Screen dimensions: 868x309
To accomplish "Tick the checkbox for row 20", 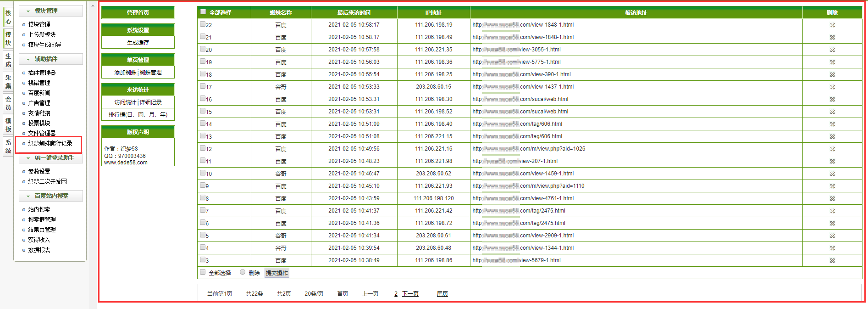I will pos(203,49).
